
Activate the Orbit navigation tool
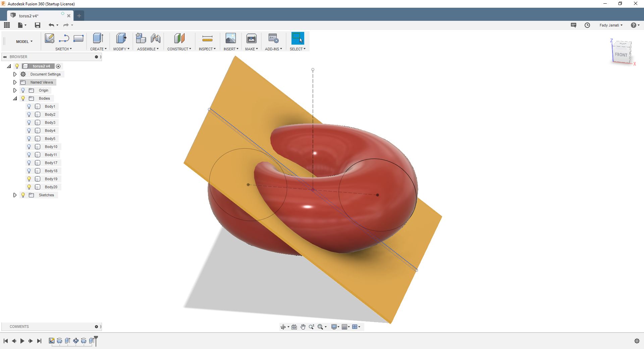pos(283,327)
